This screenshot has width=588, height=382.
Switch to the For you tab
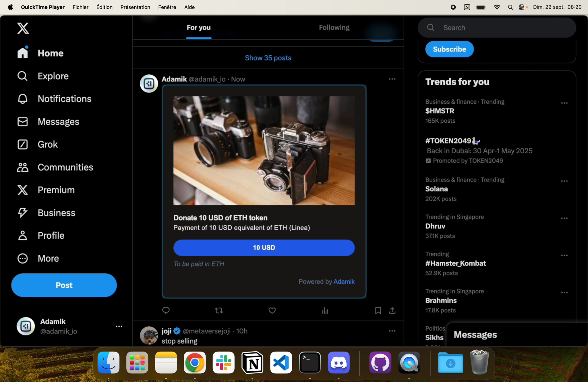point(199,28)
